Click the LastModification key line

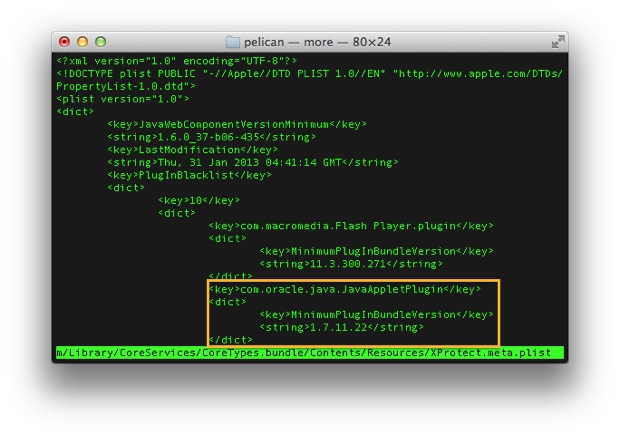click(x=193, y=149)
